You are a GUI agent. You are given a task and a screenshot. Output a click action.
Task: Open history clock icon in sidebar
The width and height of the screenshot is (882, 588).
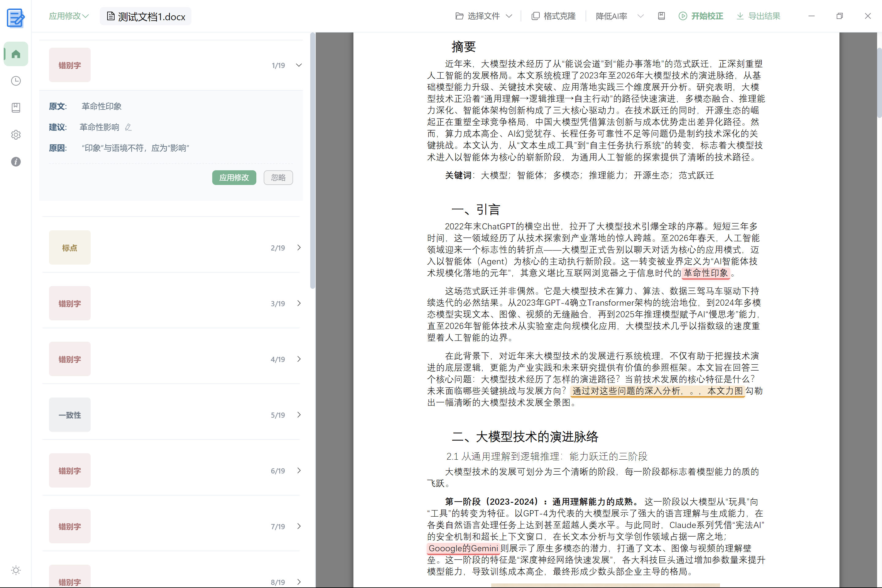[x=16, y=81]
